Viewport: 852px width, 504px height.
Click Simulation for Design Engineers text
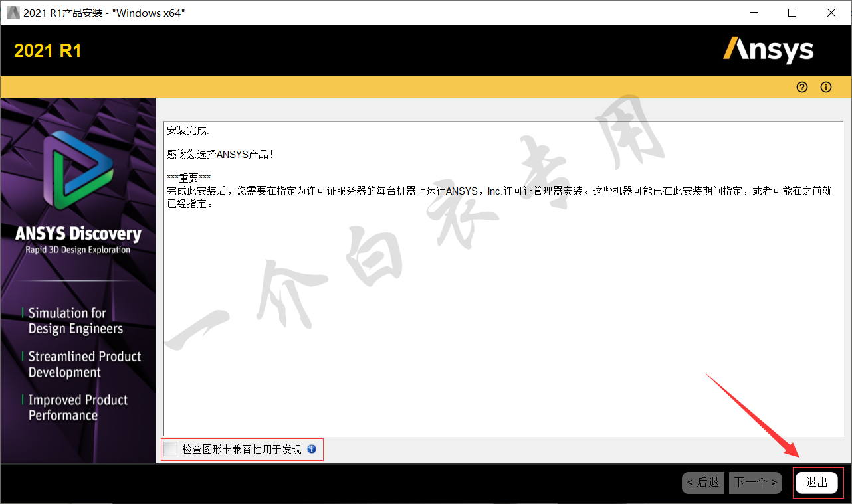click(75, 321)
